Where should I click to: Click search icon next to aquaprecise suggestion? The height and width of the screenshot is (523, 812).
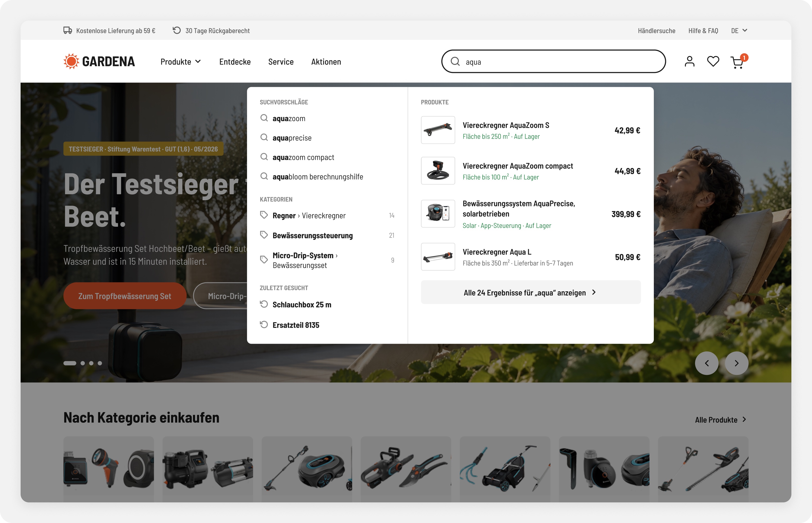click(x=264, y=137)
